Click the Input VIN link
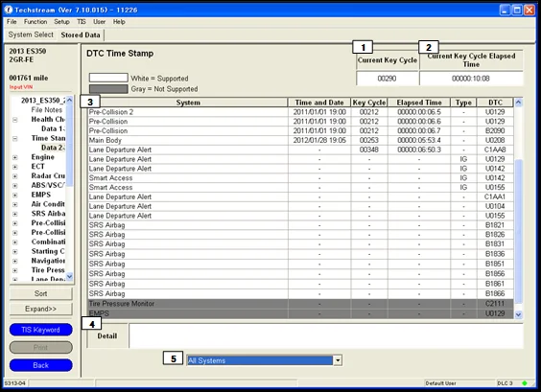 pos(21,87)
